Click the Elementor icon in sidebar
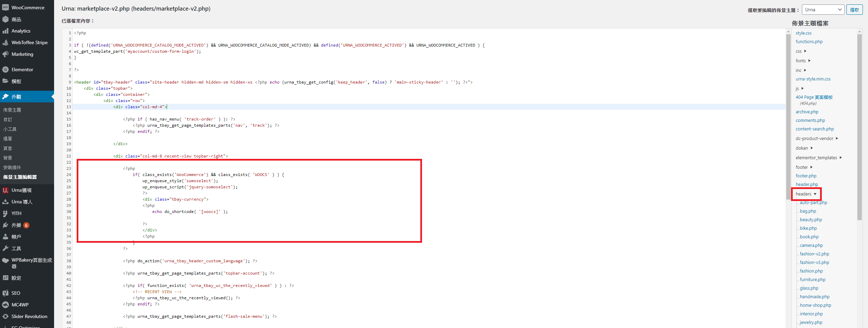The width and height of the screenshot is (868, 328). click(x=5, y=70)
